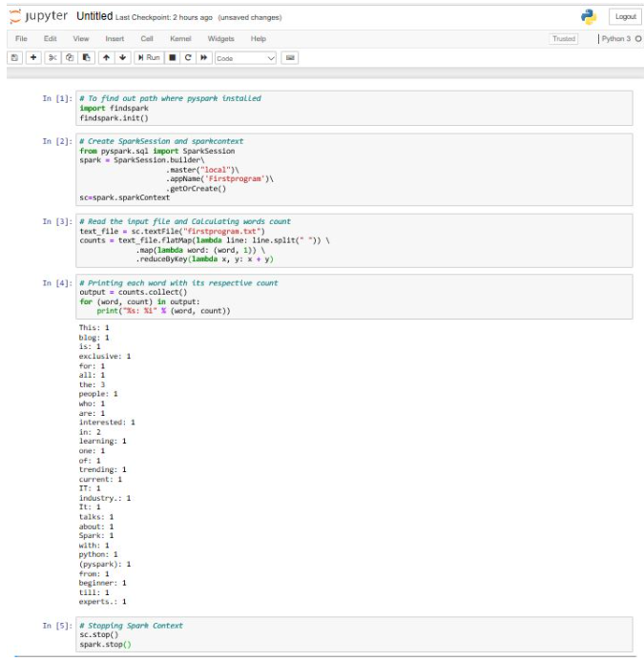Click the In [3] prompt

click(x=57, y=221)
